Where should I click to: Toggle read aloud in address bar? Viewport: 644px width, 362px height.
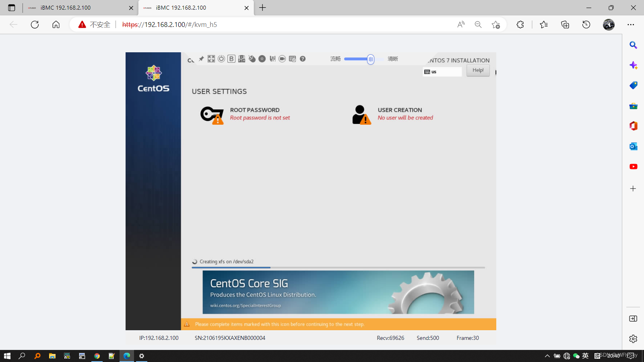pos(461,25)
